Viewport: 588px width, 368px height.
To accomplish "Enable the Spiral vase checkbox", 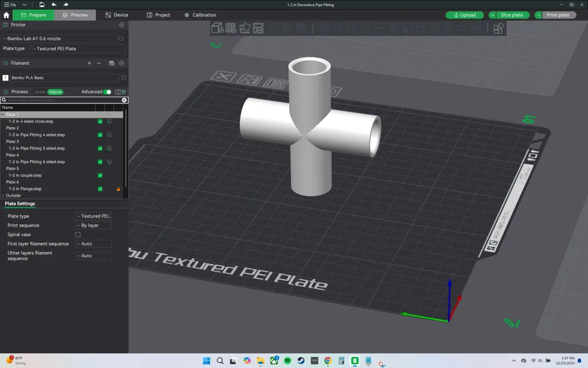I will tap(78, 235).
